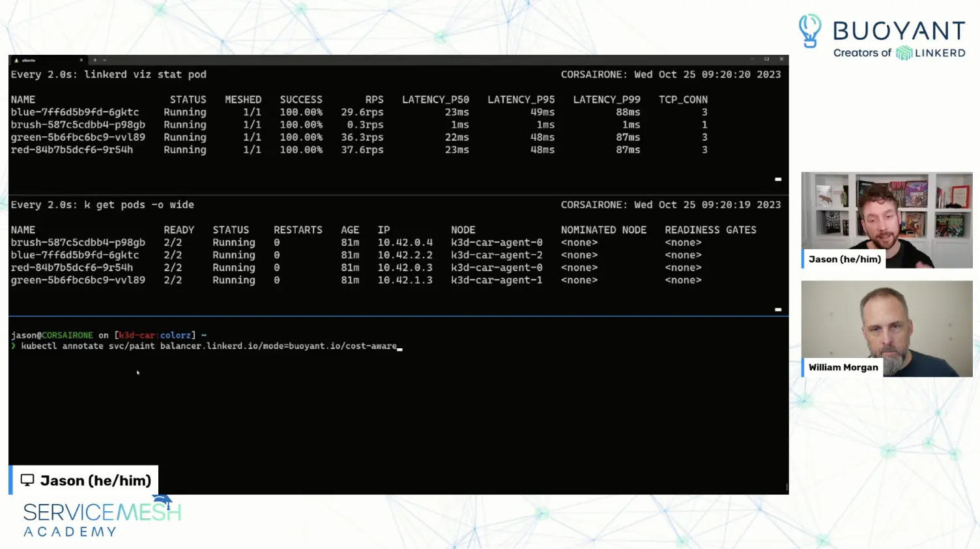Click the green prompt arrow before the kubectl command
The width and height of the screenshot is (980, 549).
14,346
